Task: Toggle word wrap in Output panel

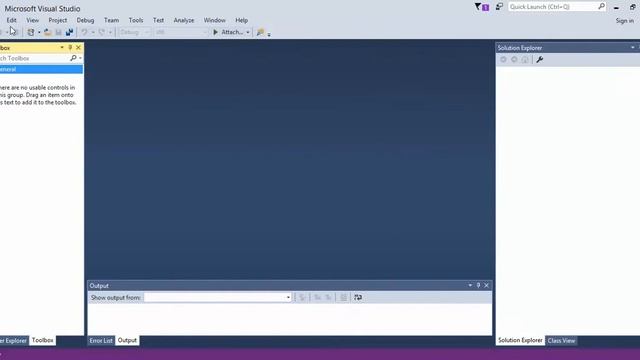Action: (358, 298)
